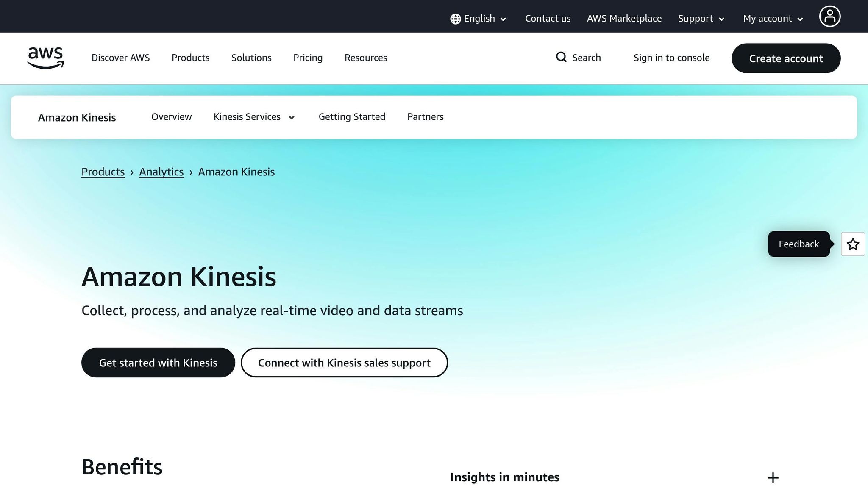Image resolution: width=868 pixels, height=488 pixels.
Task: Click the Contact us link
Action: 548,18
